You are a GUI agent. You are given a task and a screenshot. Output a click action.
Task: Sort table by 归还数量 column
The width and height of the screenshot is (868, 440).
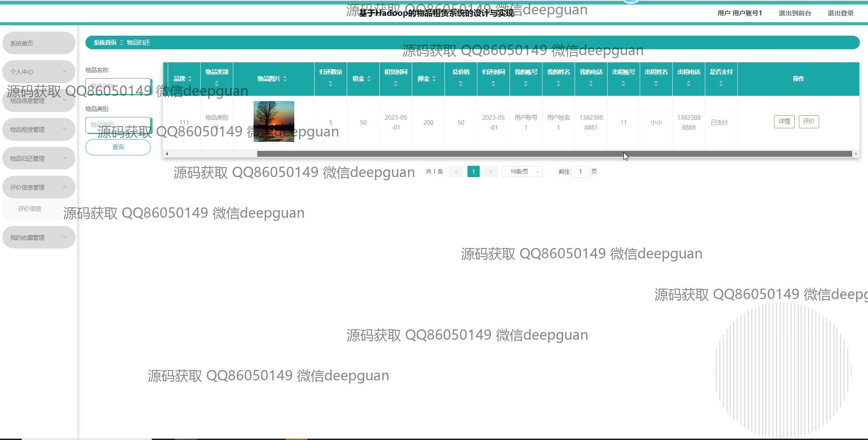coord(330,84)
